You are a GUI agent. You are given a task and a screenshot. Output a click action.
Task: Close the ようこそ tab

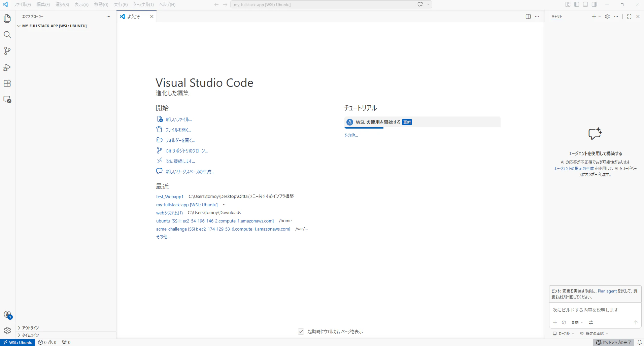tap(152, 16)
